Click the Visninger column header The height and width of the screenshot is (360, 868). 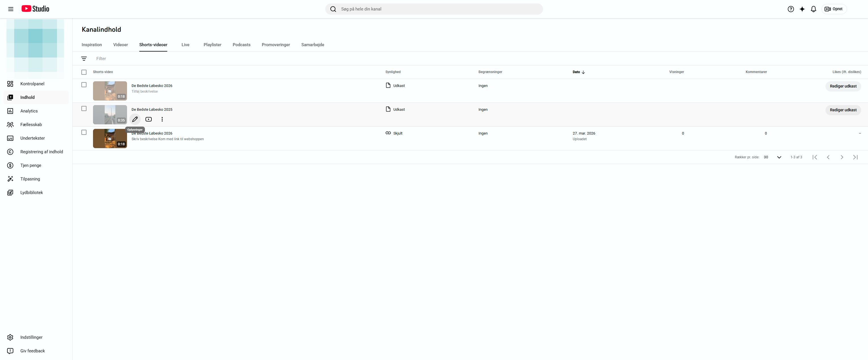[x=676, y=72]
